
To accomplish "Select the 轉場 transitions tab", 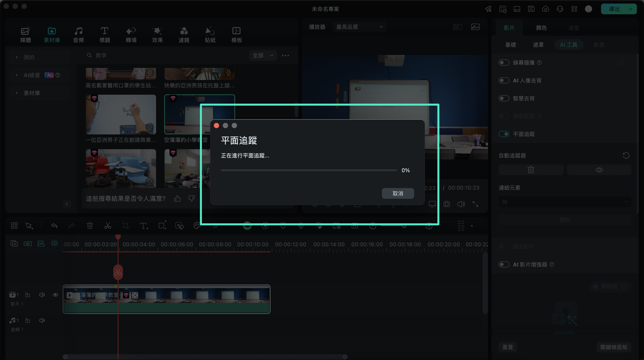I will 131,35.
